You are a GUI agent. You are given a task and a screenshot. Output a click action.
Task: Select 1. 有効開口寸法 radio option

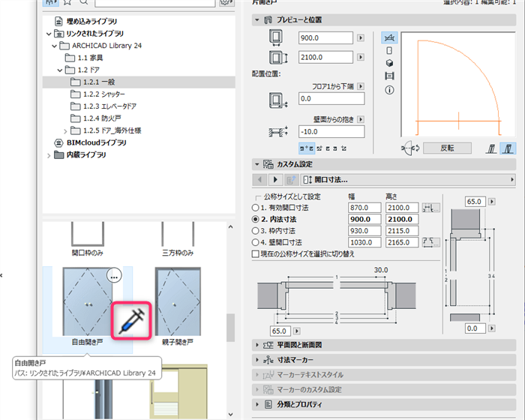tap(255, 208)
